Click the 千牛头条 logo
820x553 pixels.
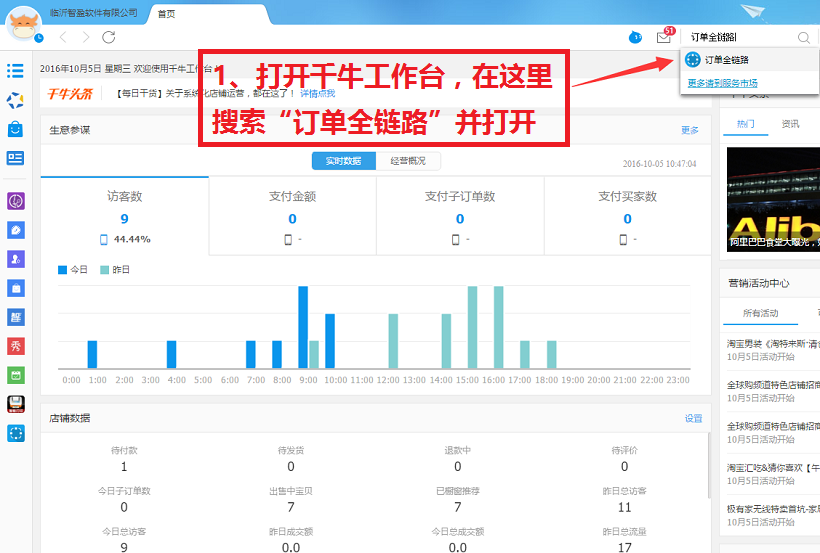coord(70,94)
